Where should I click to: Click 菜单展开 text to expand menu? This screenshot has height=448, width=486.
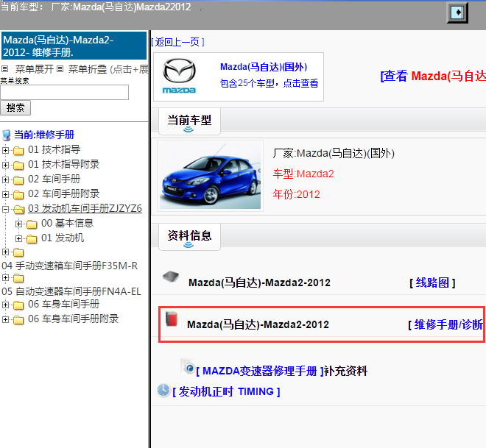[x=35, y=69]
